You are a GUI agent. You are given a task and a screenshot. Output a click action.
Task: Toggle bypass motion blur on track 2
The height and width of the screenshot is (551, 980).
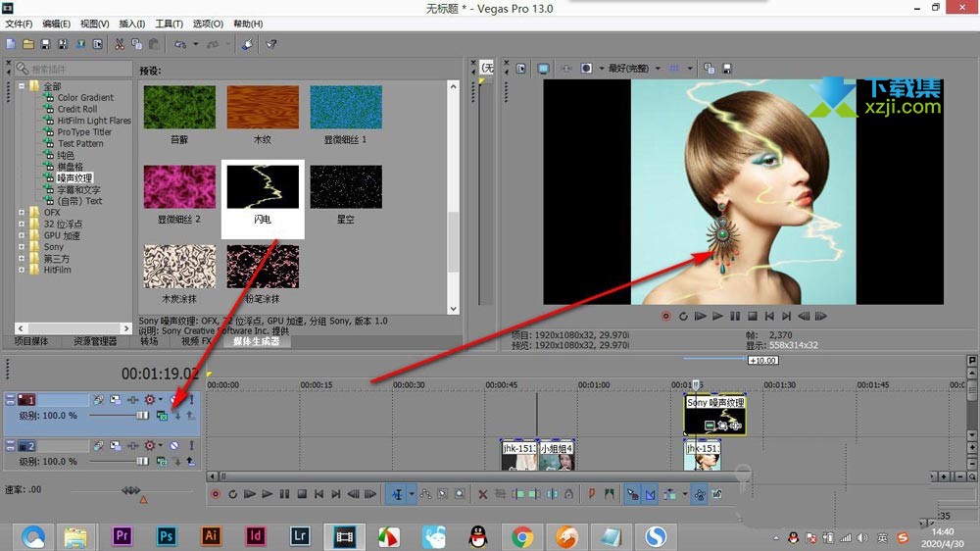coord(98,445)
